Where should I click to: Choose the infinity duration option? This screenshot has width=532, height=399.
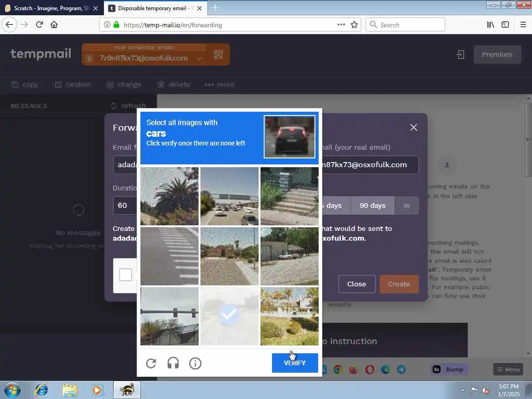(x=406, y=206)
